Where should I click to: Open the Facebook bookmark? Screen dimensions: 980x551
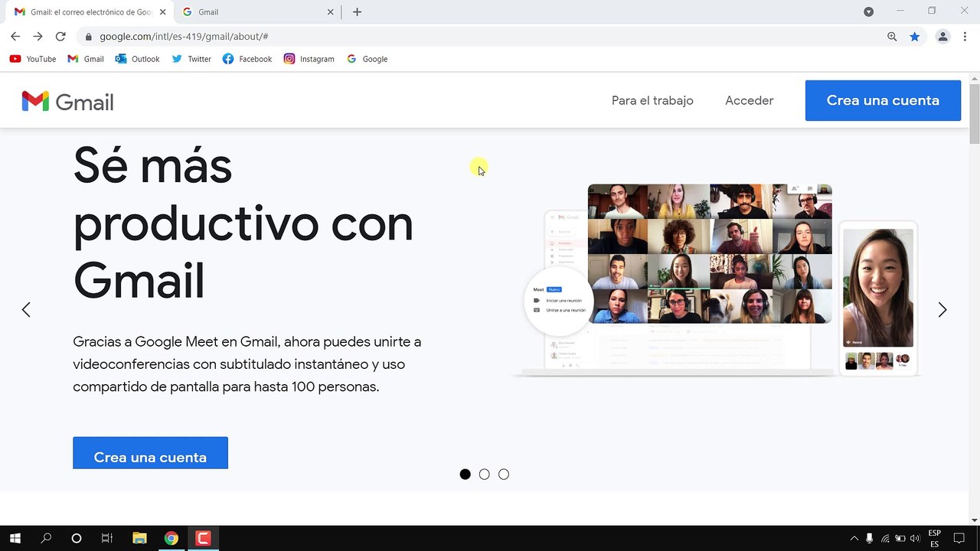click(x=247, y=59)
